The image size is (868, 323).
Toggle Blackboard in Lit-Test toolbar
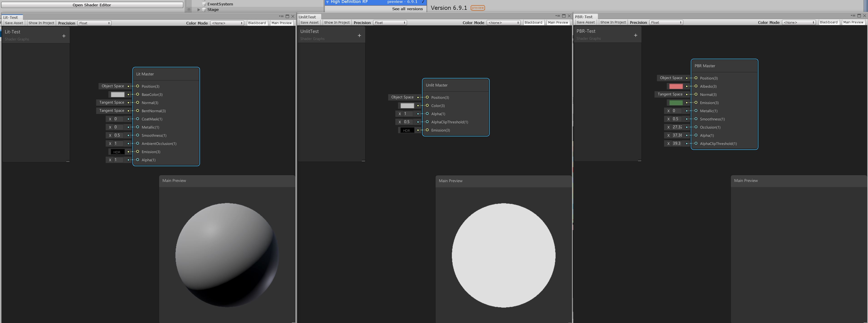pos(257,23)
